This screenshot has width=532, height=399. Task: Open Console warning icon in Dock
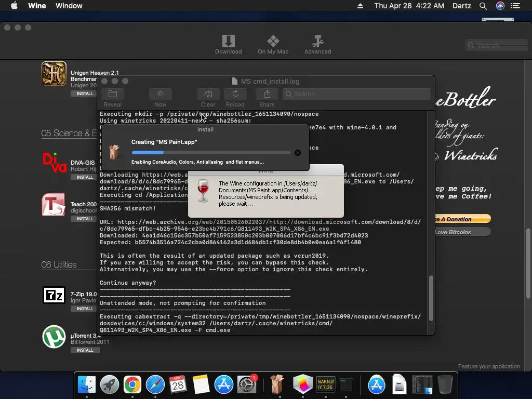coord(326,385)
